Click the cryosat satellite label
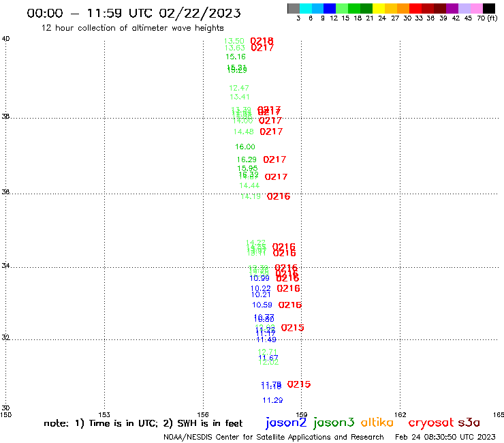The image size is (504, 443). [431, 423]
